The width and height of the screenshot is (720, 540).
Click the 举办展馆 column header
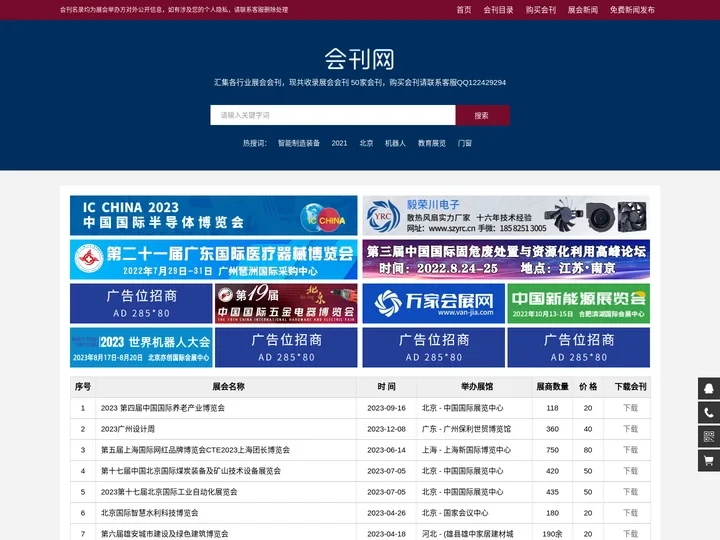(477, 387)
